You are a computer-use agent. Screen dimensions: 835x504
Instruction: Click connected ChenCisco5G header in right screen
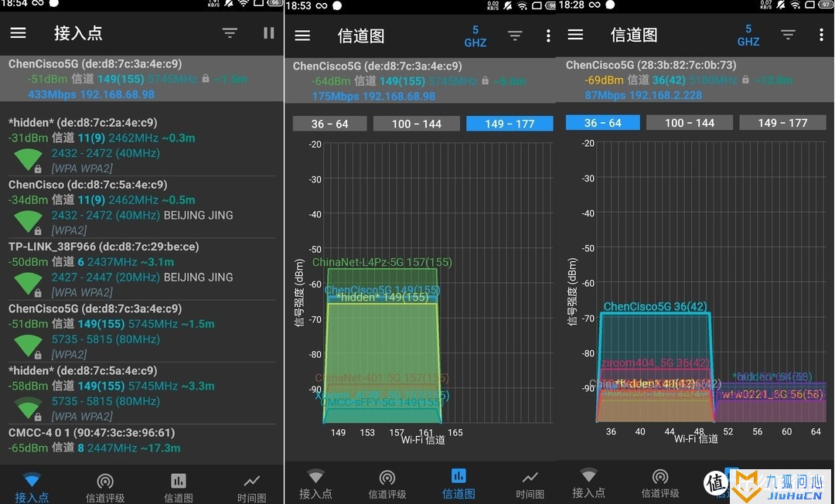694,80
